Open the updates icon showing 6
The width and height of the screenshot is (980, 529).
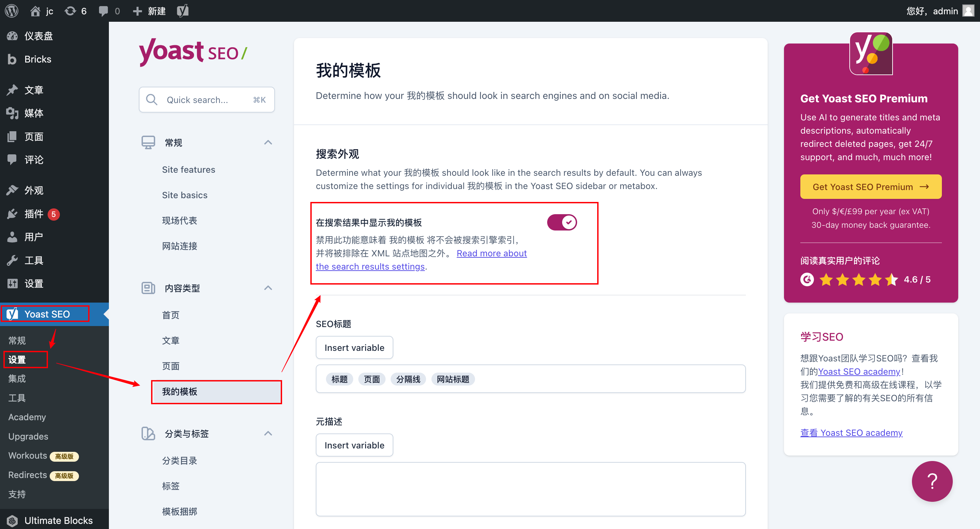coord(70,11)
